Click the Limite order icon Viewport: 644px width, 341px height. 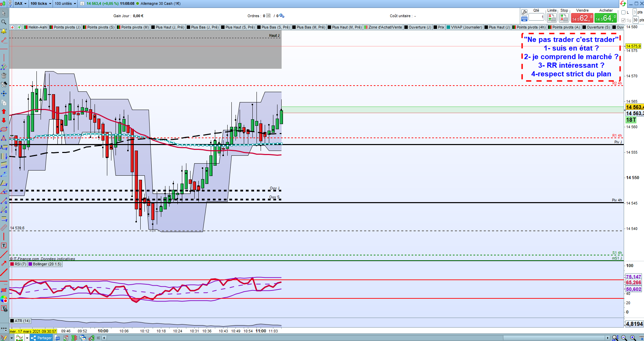point(552,18)
